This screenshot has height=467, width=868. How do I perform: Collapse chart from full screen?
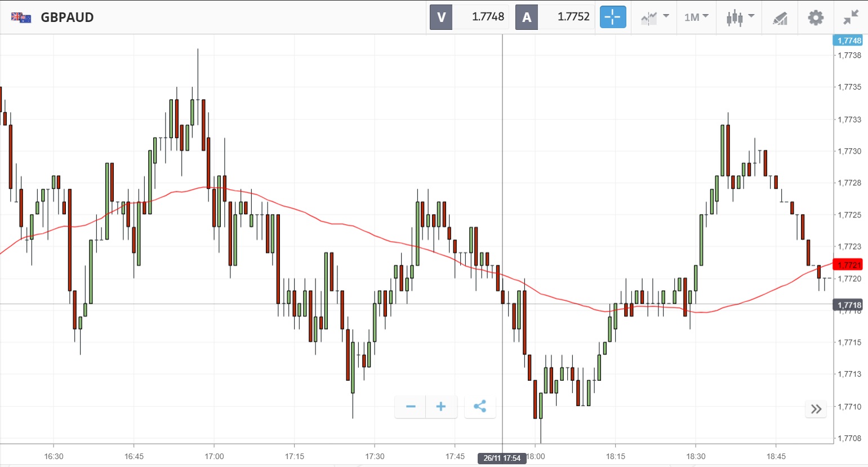851,17
